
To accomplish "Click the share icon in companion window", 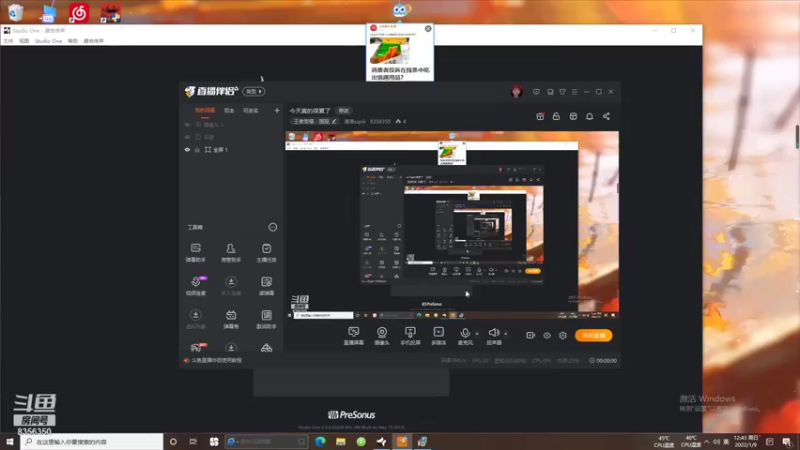I will pos(606,116).
